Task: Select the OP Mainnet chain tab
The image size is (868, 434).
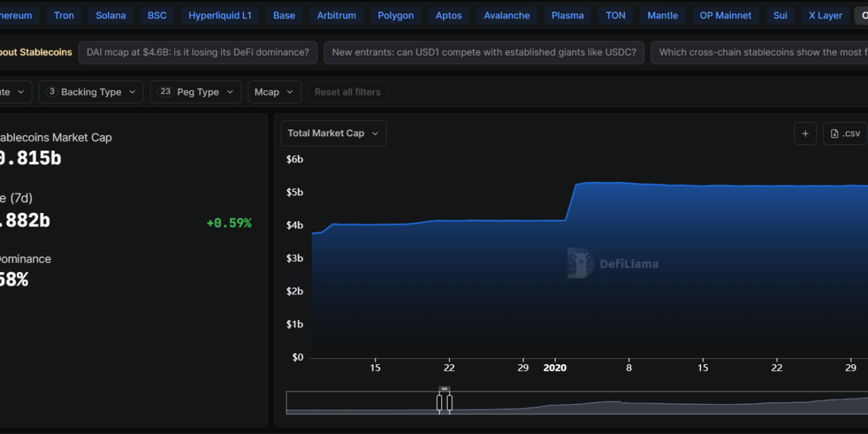Action: click(725, 16)
